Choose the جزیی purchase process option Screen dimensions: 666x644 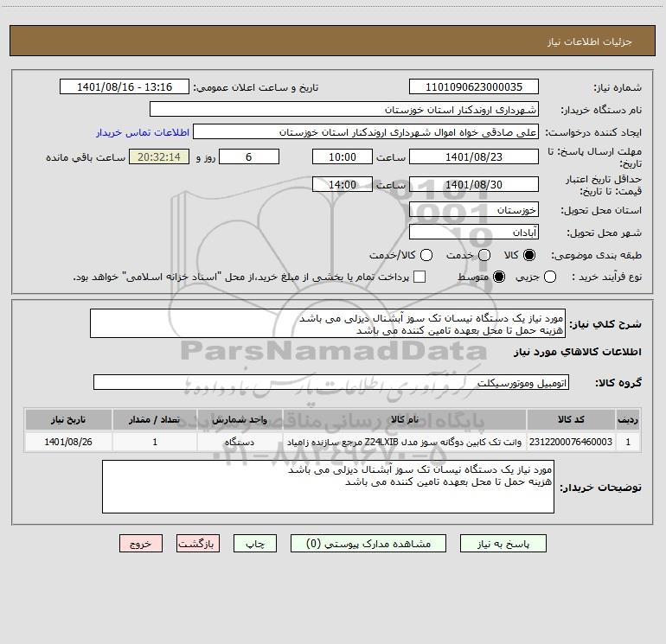pyautogui.click(x=549, y=277)
